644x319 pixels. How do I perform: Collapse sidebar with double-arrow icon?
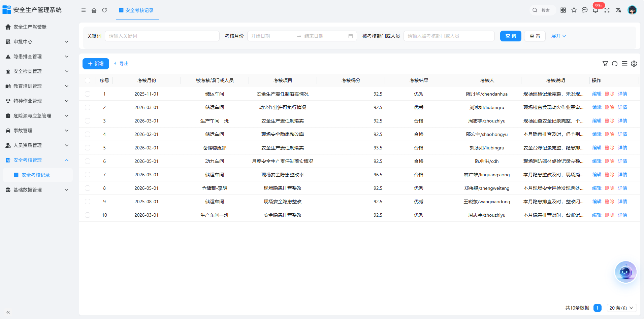(8, 312)
